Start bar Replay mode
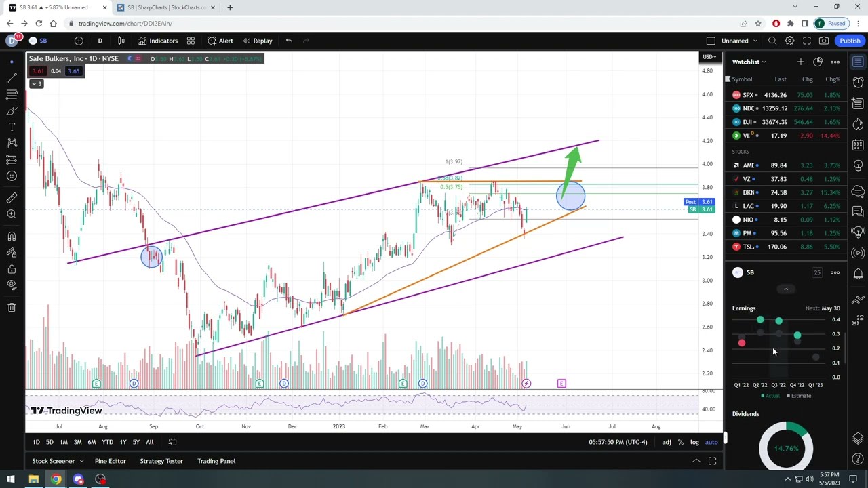Screen dimensions: 868x488 pos(258,41)
